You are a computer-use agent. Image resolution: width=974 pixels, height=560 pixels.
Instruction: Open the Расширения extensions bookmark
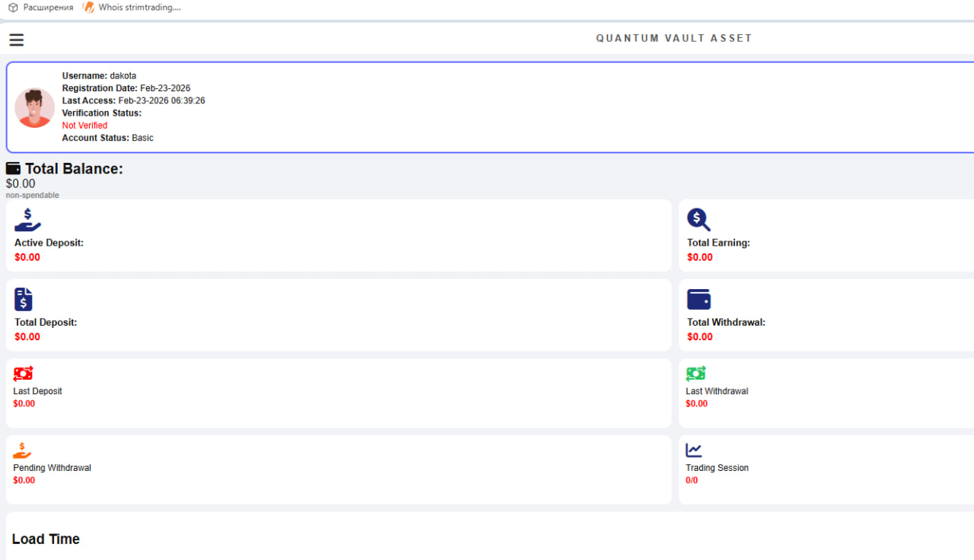coord(48,8)
